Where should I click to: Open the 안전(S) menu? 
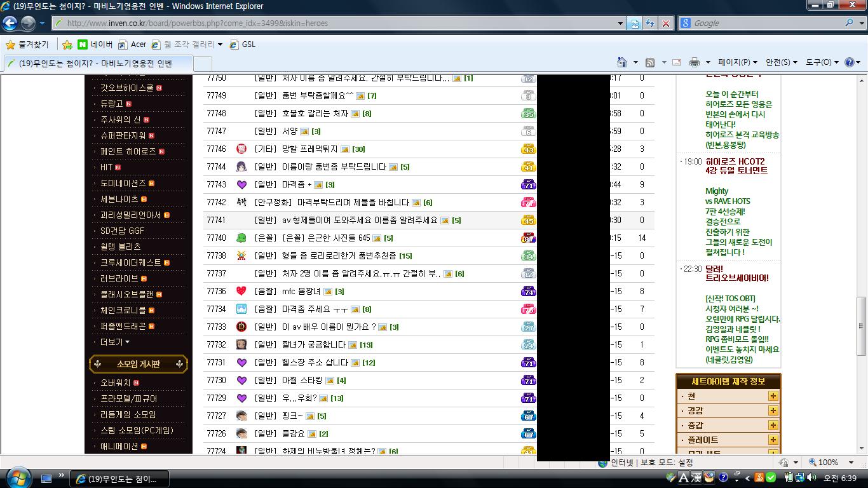click(x=782, y=62)
